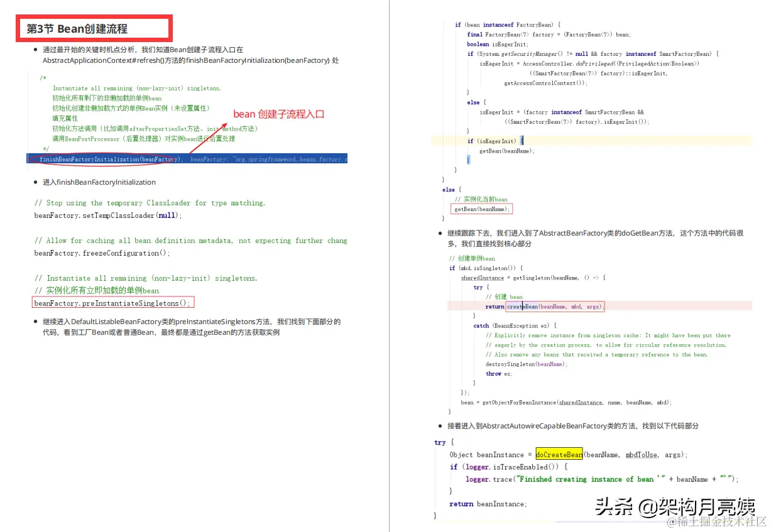
Task: Click the bullet 进入finishBeanFactoryInitialization
Action: click(99, 182)
